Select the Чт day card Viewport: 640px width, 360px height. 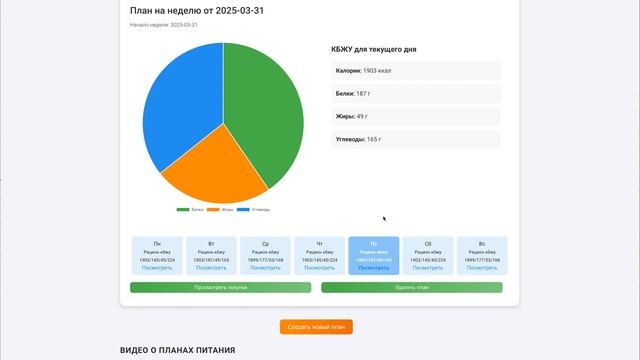320,256
